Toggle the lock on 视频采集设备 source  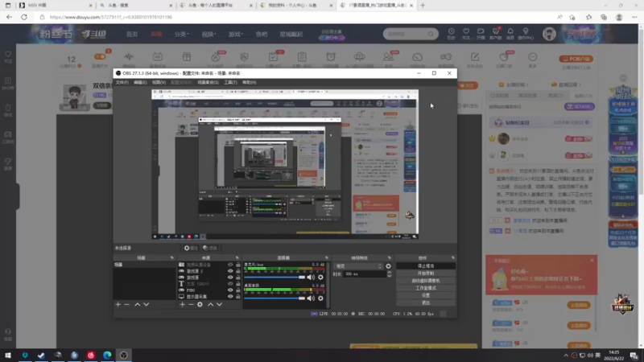pos(237,265)
